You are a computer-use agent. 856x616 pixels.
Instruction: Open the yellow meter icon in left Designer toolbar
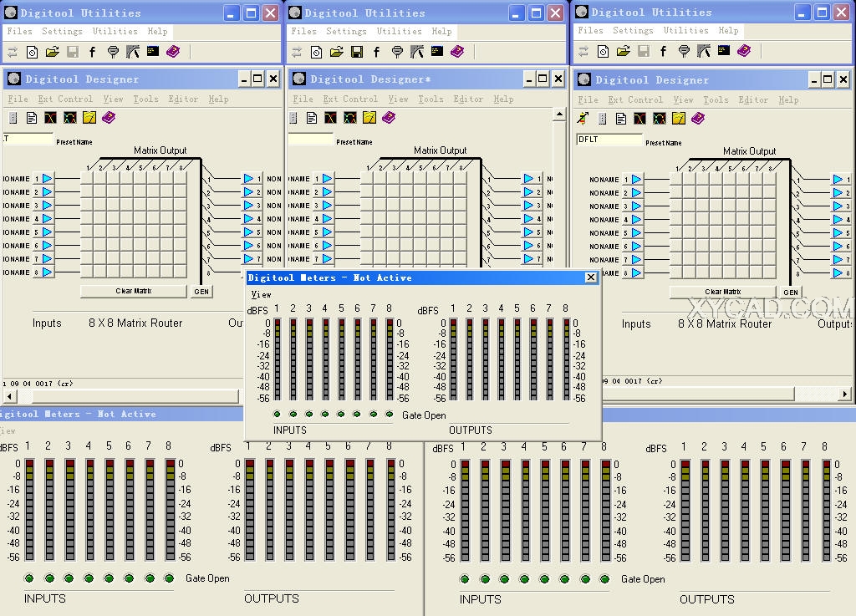point(89,118)
